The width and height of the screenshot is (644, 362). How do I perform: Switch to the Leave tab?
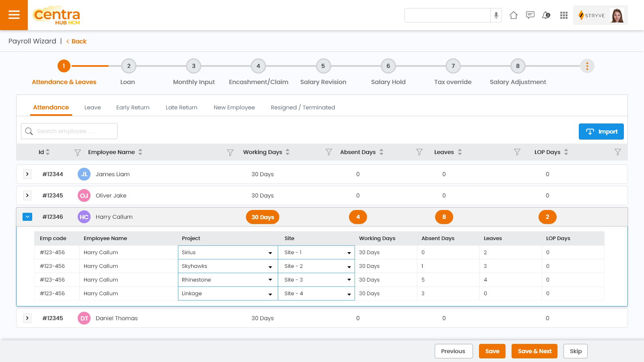93,107
